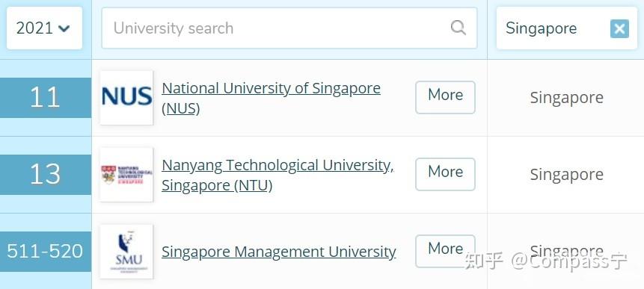This screenshot has width=644, height=289.
Task: Click the magnifying glass search icon
Action: click(x=458, y=28)
